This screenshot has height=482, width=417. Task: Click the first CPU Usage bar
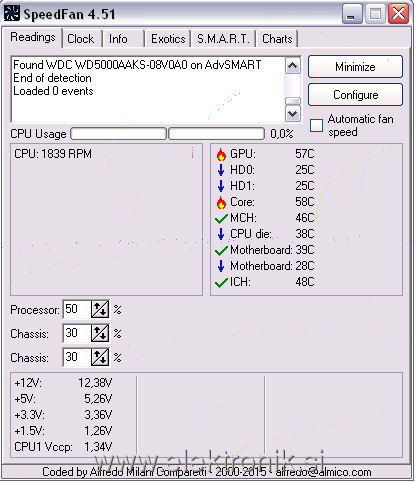coord(118,134)
